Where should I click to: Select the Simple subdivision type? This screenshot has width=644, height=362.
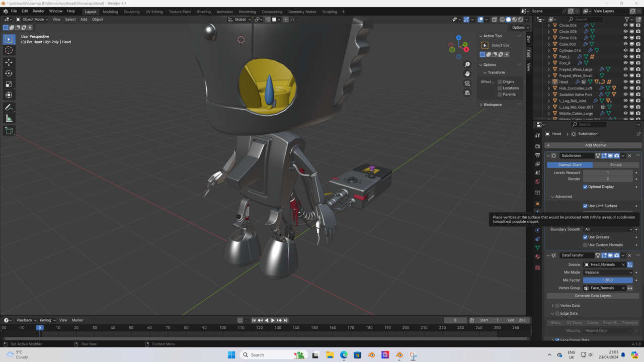coord(616,165)
